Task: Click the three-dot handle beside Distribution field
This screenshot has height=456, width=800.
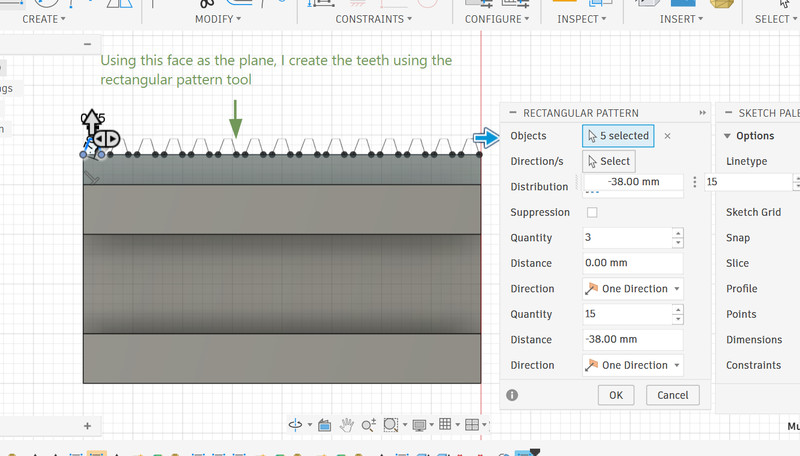Action: point(694,182)
